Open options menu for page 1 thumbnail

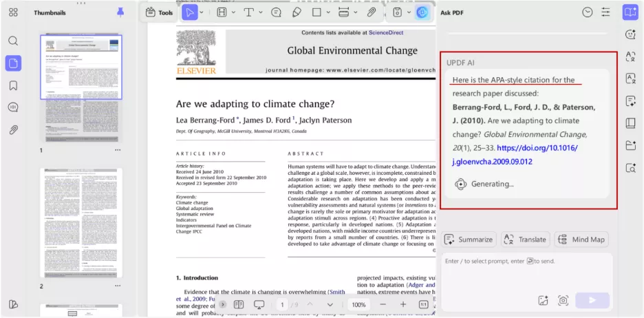(118, 150)
